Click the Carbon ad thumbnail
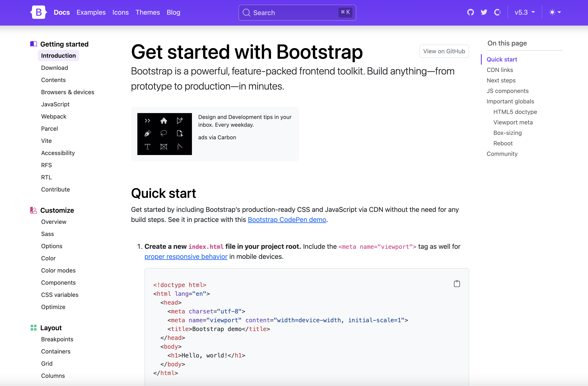 click(x=165, y=134)
